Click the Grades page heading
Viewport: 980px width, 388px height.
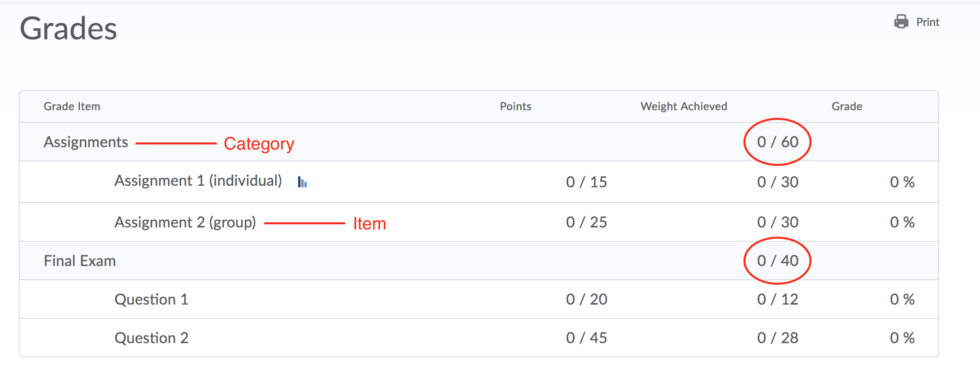coord(68,29)
